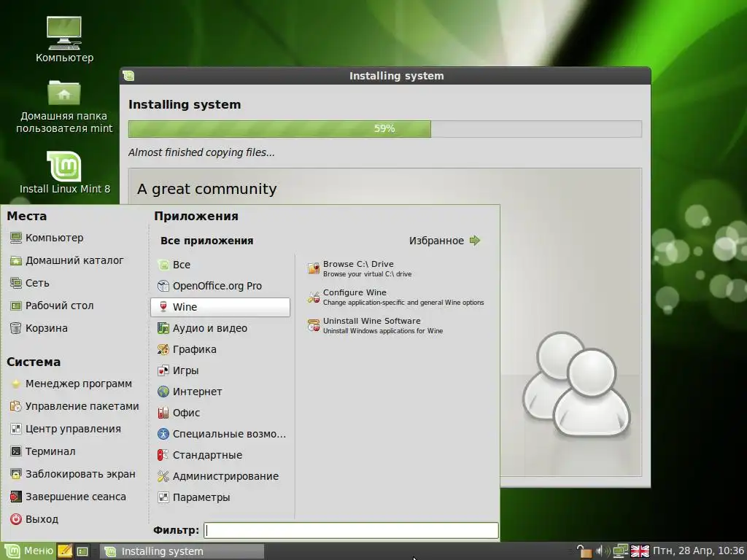Click the Mint icon in the installer titlebar
Viewport: 747px width, 560px height.
(x=128, y=76)
